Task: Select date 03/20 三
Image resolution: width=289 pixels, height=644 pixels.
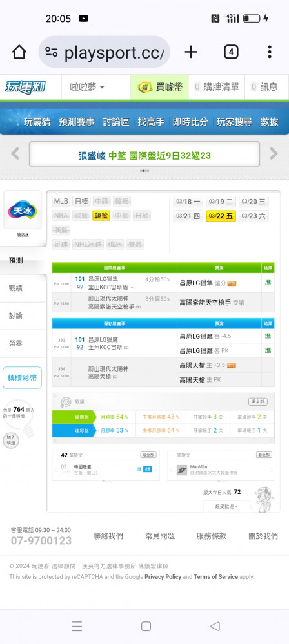Action: point(254,201)
